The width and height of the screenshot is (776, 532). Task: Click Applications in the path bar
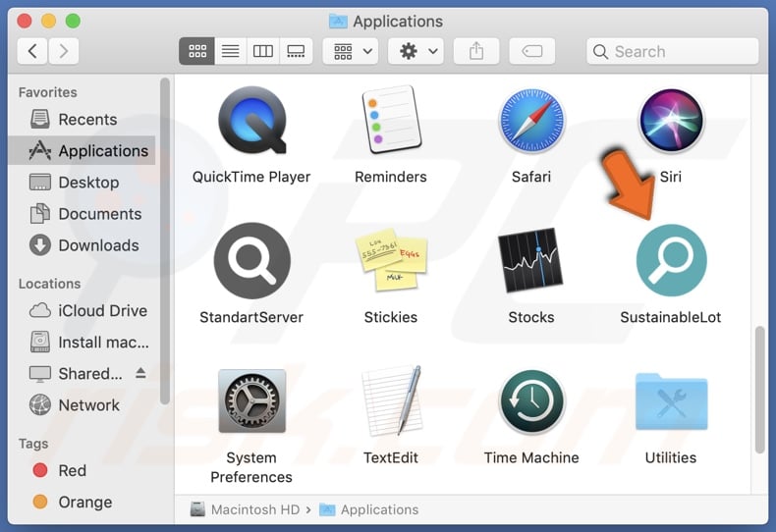click(369, 509)
